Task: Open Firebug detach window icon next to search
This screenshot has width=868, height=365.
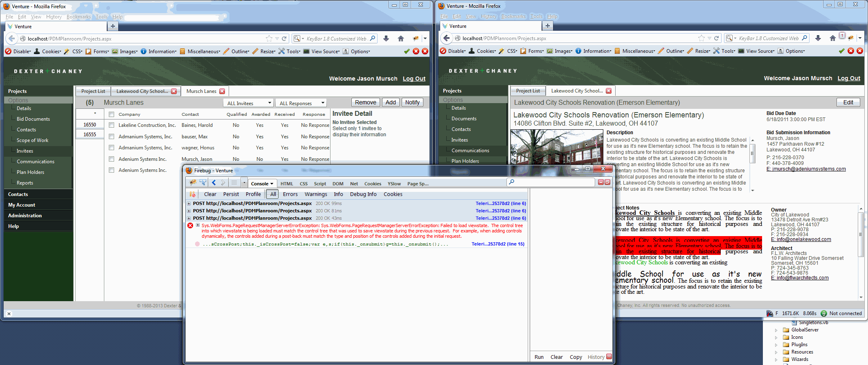Action: [x=607, y=182]
